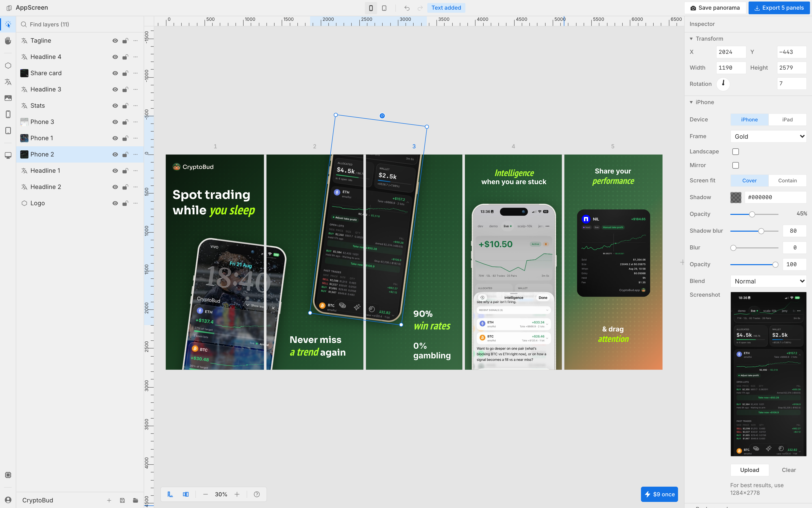Clear the uploaded screenshot

pos(788,470)
